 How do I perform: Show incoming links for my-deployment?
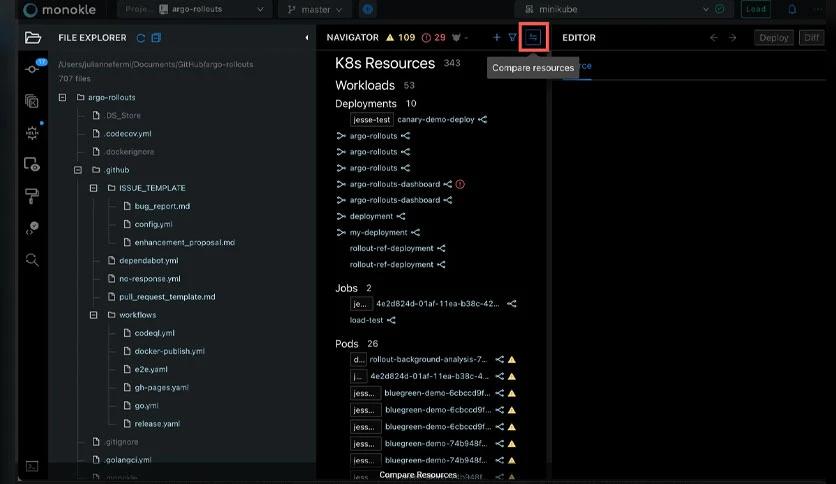pyautogui.click(x=341, y=232)
